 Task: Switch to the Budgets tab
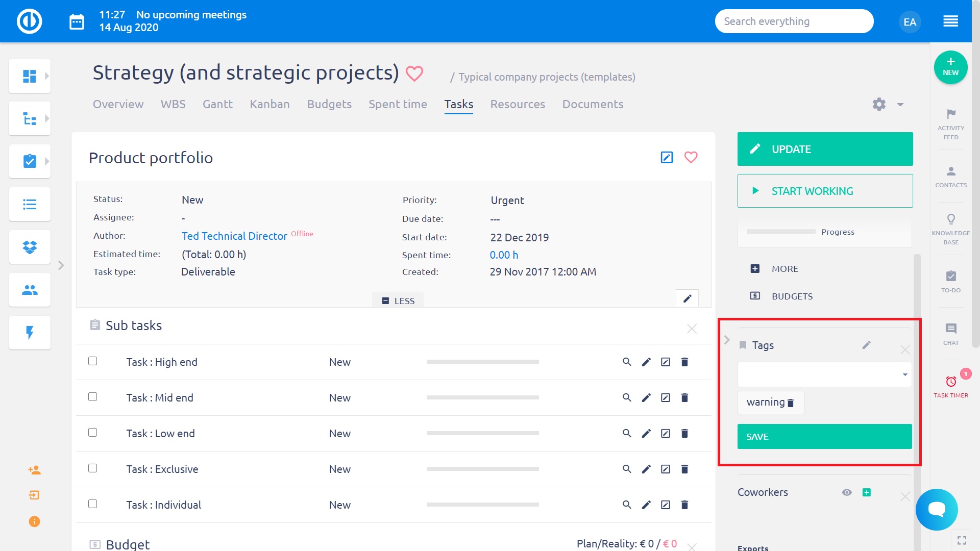(x=329, y=104)
